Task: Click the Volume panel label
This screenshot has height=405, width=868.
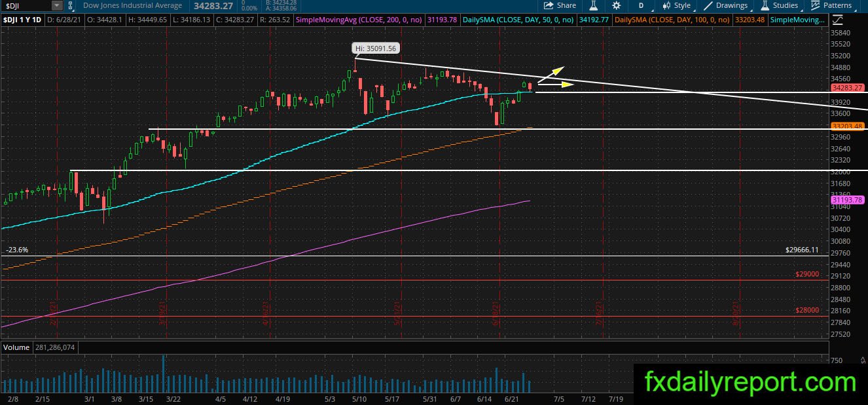Action: click(x=17, y=347)
